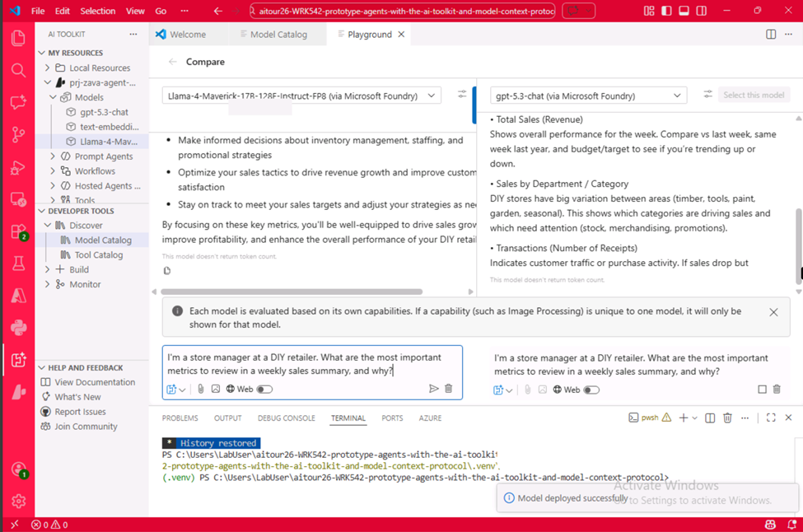This screenshot has height=532, width=803.
Task: Dismiss the model capabilities info banner
Action: (x=773, y=312)
